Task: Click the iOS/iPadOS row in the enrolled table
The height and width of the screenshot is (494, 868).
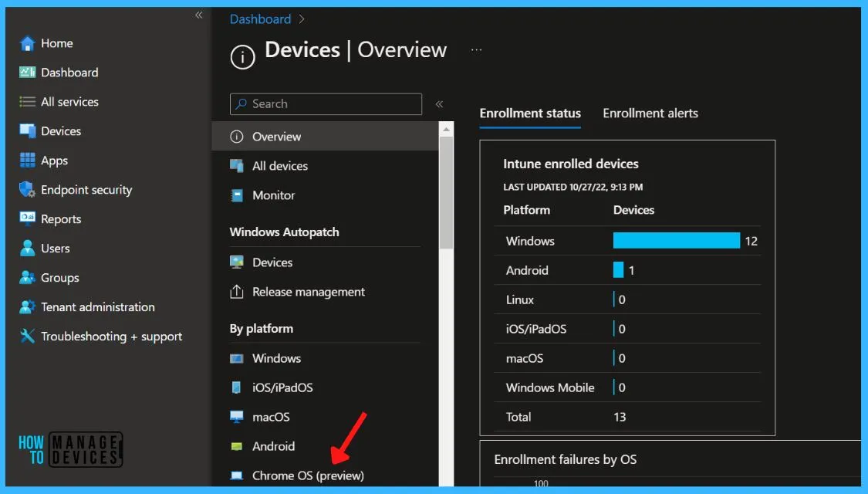Action: click(x=627, y=329)
